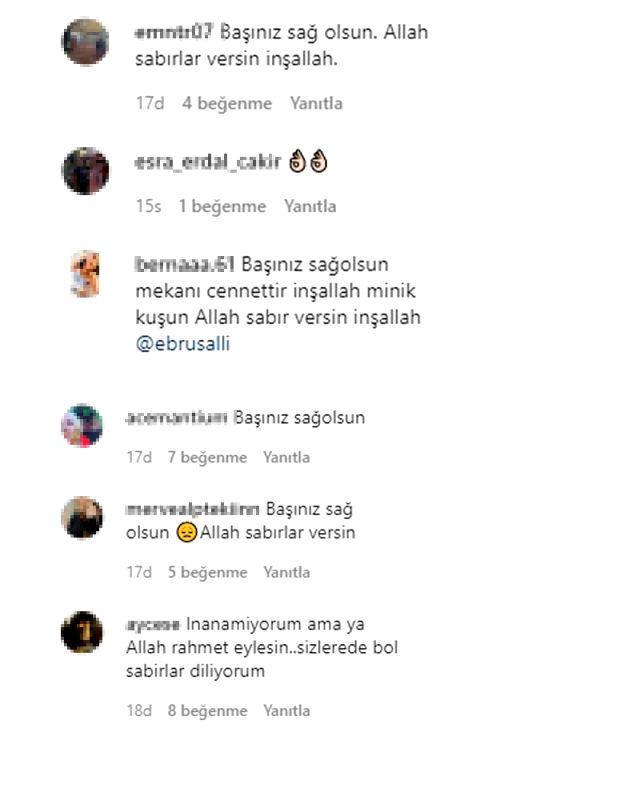Click Yanıtla under esra_erdal_cakir's comment
The height and width of the screenshot is (800, 640).
(x=310, y=207)
